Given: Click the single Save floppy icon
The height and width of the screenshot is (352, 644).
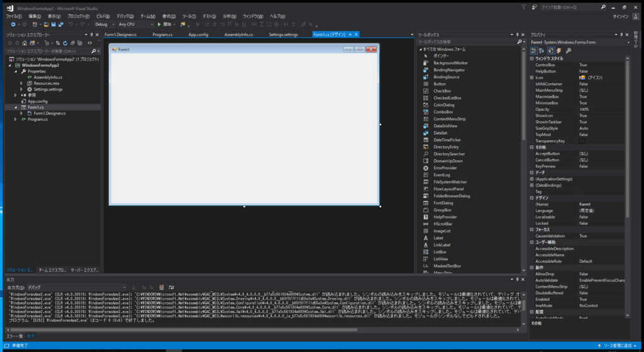Looking at the screenshot, I should 53,25.
